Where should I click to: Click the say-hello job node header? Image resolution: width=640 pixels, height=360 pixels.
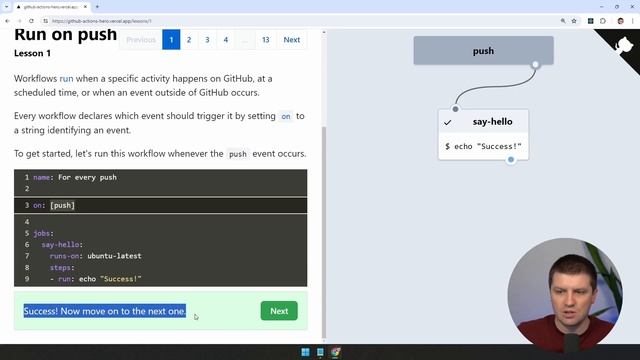483,122
